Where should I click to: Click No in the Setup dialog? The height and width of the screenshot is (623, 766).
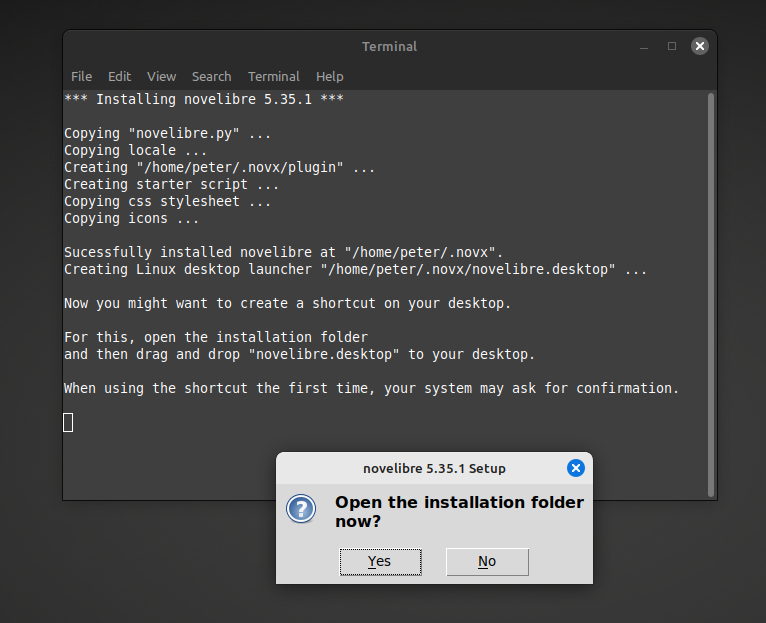[x=487, y=561]
